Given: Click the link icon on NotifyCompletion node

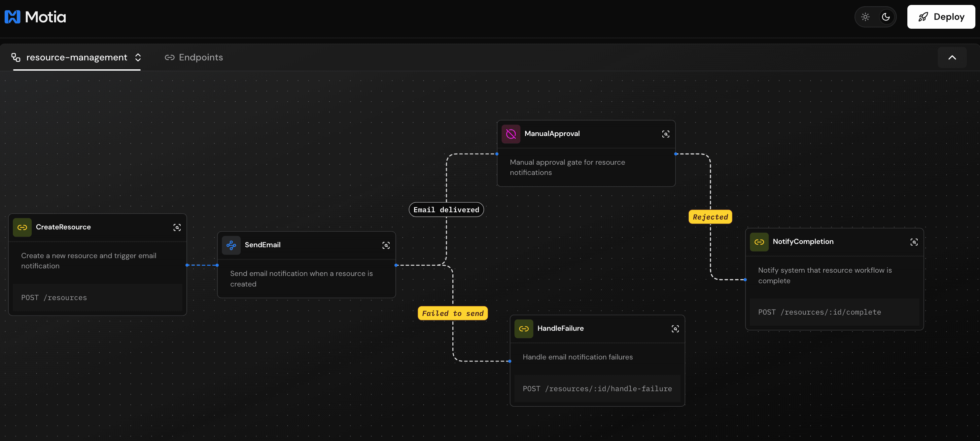Looking at the screenshot, I should coord(759,242).
